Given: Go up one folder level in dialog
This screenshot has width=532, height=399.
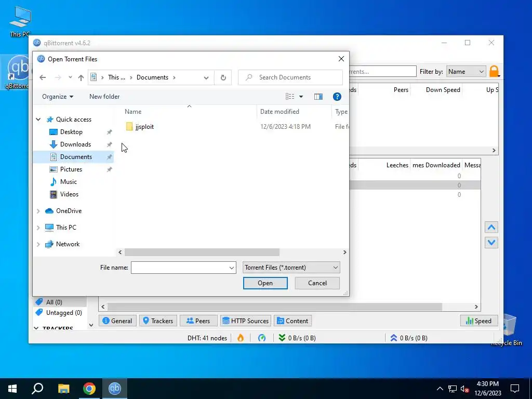Looking at the screenshot, I should click(x=81, y=77).
